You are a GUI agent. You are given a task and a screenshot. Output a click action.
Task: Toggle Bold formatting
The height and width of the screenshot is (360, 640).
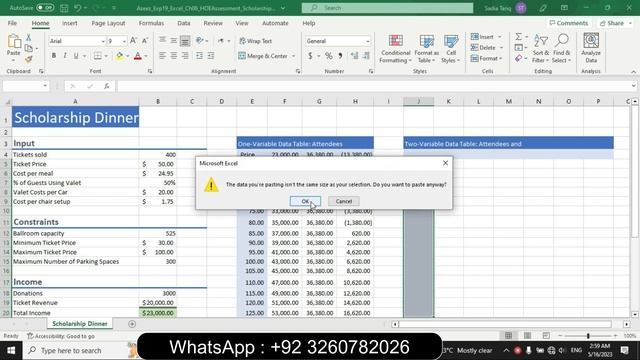(53, 56)
